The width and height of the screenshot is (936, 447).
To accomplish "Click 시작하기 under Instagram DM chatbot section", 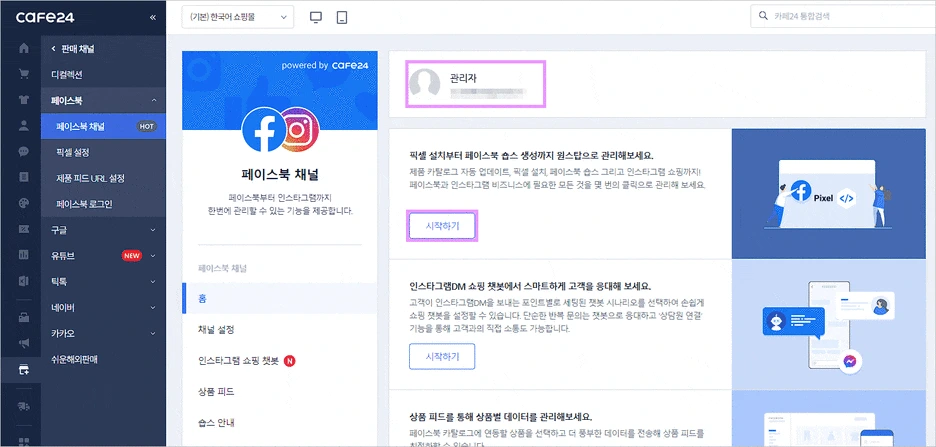I will (442, 356).
